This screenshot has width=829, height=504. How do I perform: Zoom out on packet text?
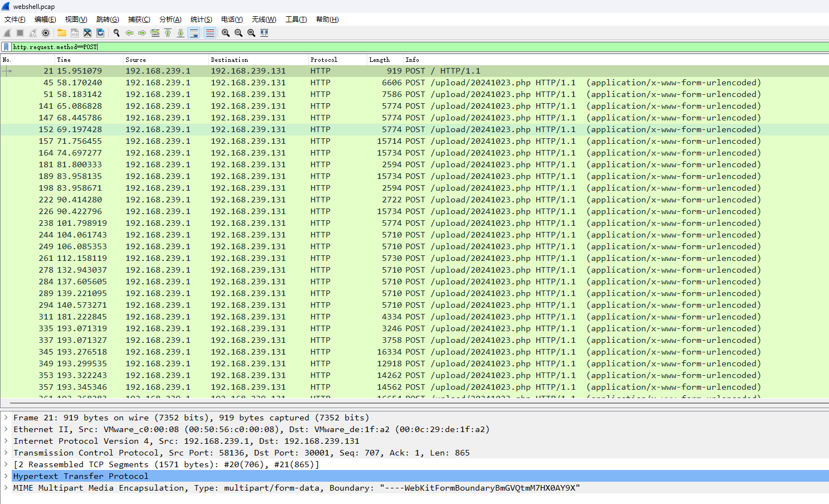(239, 33)
